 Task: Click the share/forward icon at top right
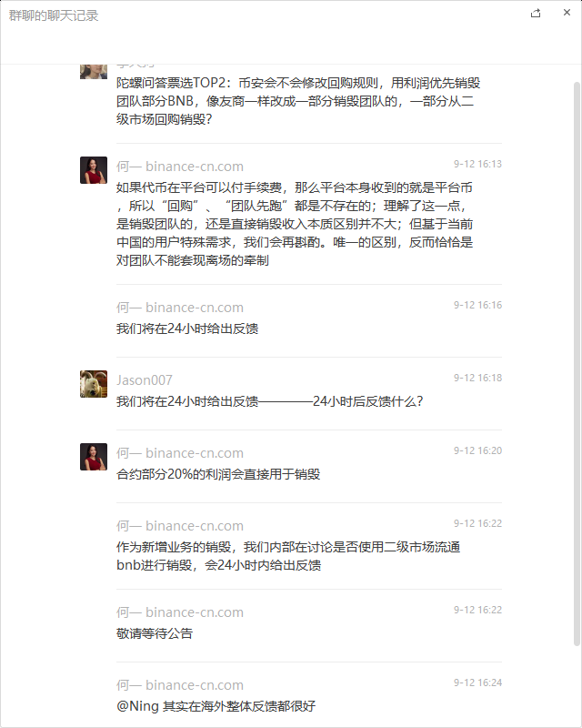[536, 13]
